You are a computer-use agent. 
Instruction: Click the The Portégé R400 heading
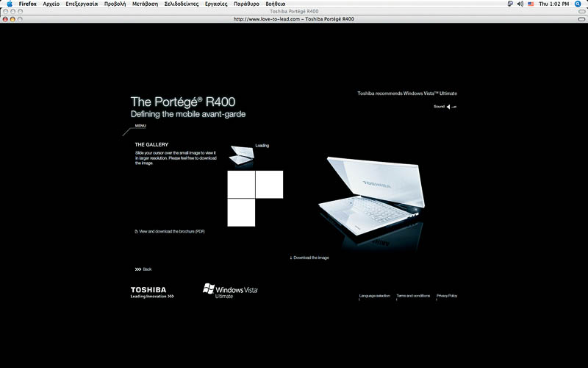coord(183,102)
